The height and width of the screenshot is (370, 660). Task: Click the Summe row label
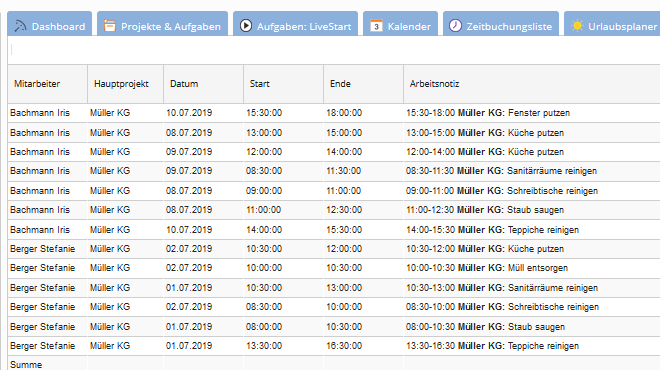click(26, 365)
